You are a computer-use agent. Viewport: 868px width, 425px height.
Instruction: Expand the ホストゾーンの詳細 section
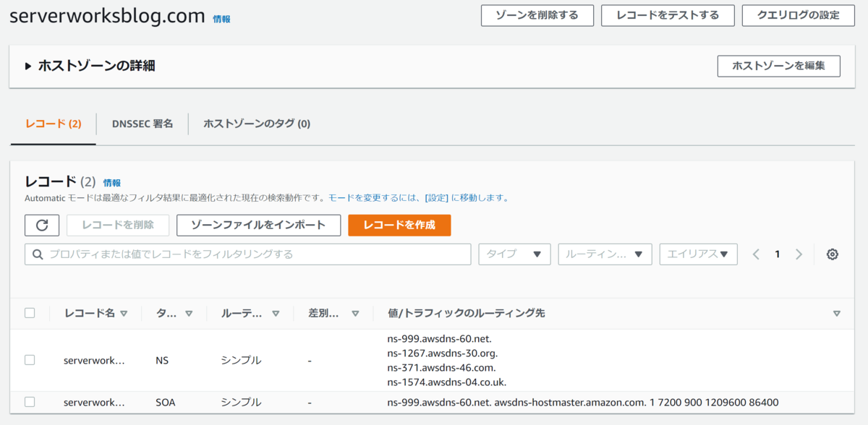(28, 66)
